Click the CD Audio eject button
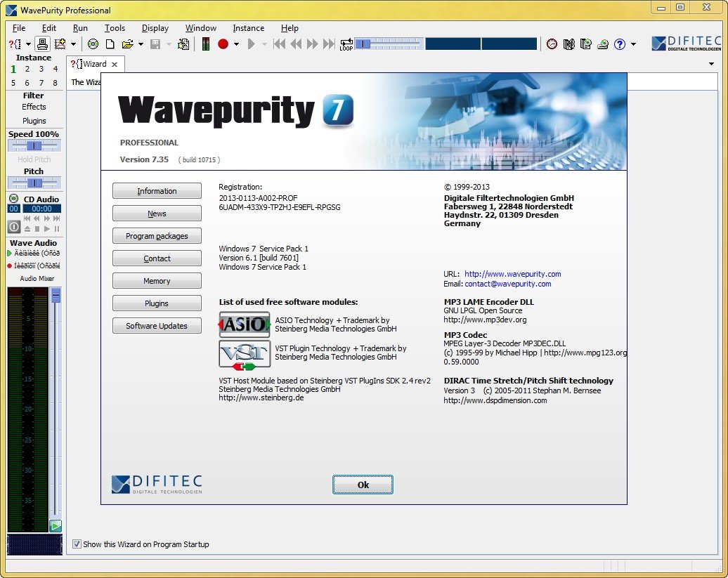 (27, 229)
